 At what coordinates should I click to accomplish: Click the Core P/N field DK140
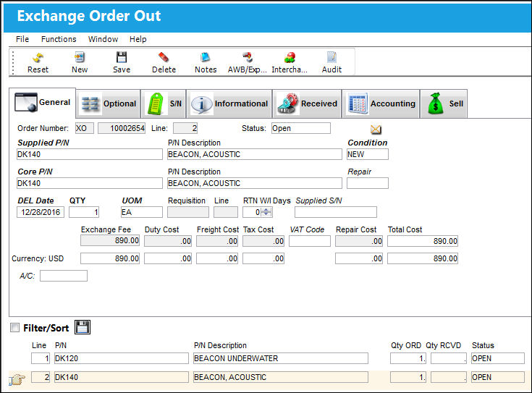(90, 183)
